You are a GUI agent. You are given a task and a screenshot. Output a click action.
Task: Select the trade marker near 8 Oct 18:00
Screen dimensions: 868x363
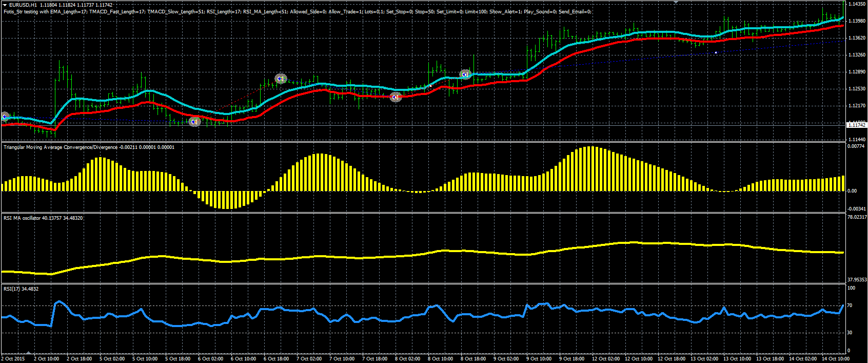click(x=465, y=74)
